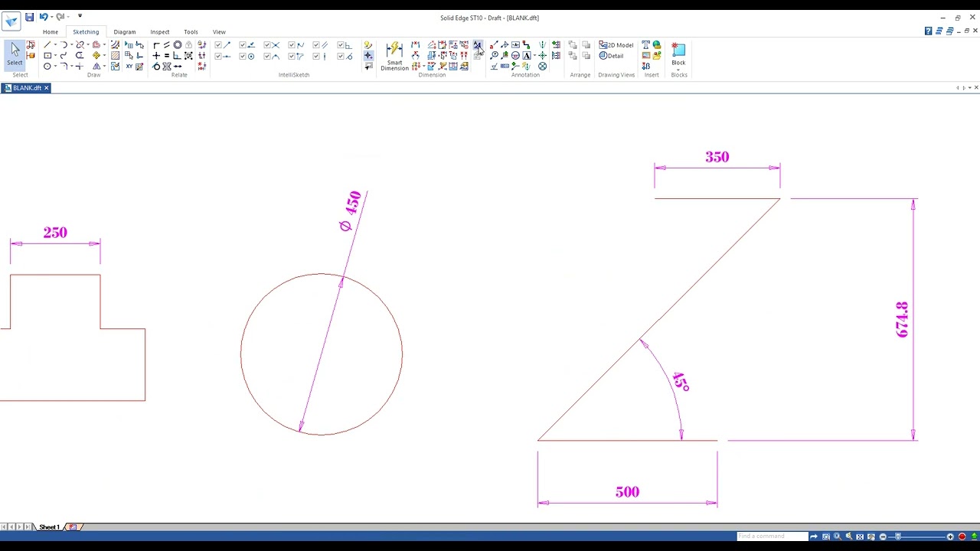Expand the Arc tool dropdown arrow
The height and width of the screenshot is (551, 980).
(x=71, y=44)
